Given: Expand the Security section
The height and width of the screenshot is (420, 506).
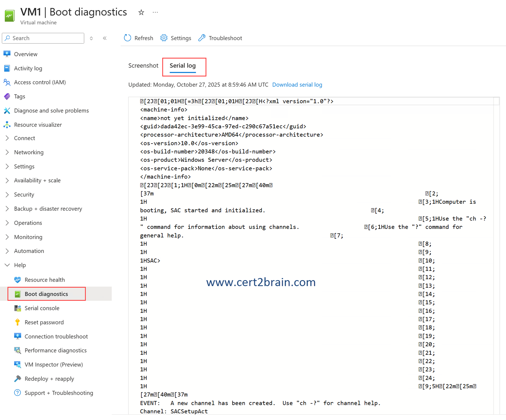Looking at the screenshot, I should point(7,195).
